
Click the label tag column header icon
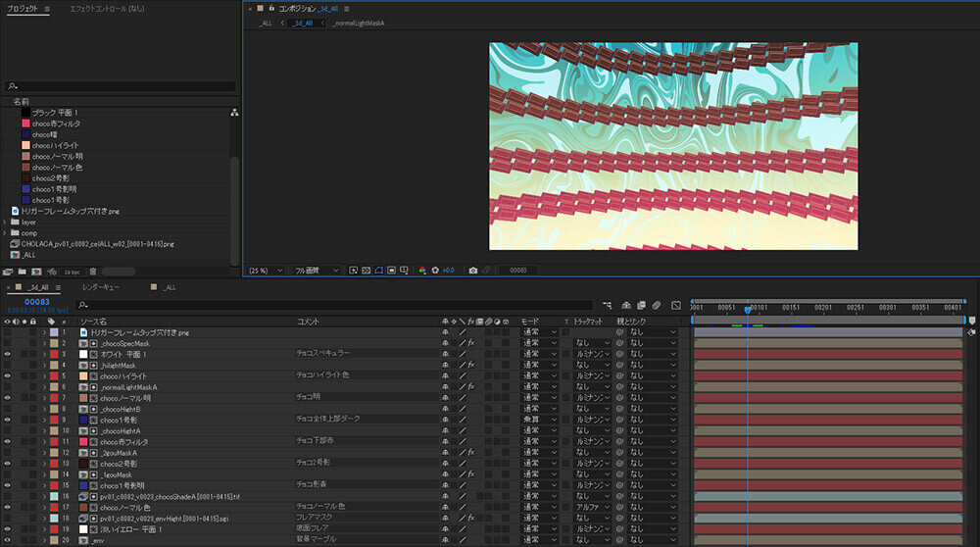tap(51, 322)
